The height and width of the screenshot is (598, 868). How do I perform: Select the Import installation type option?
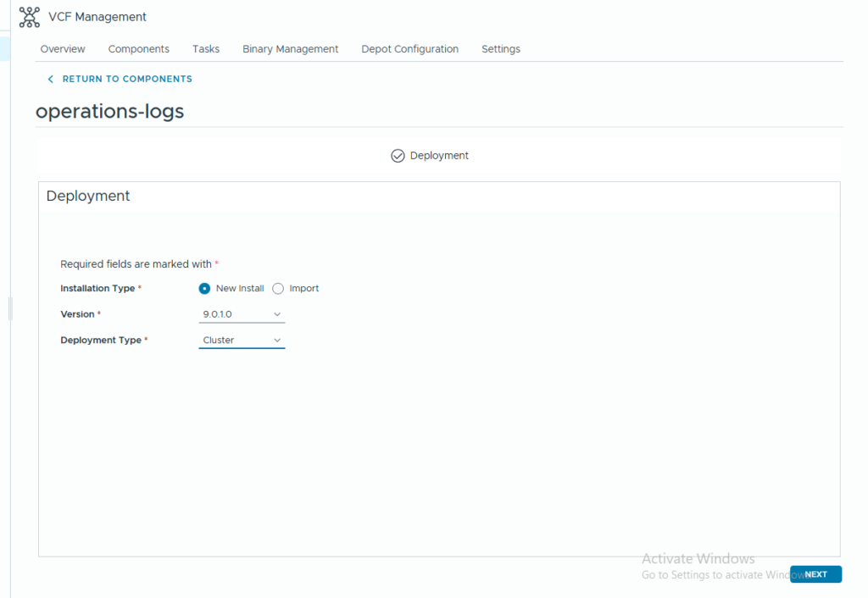click(278, 289)
